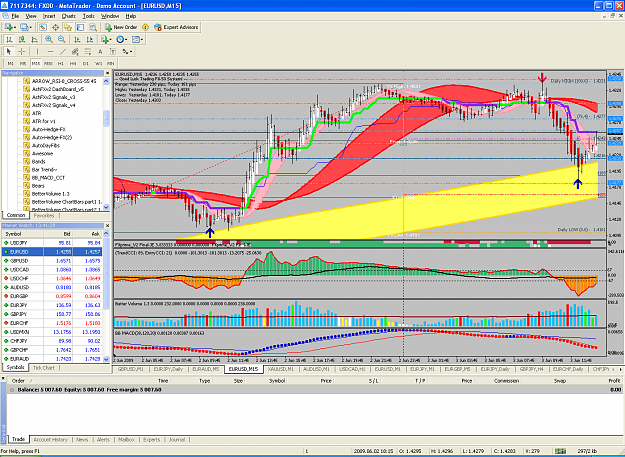
Task: Open a new chart via toolbar icon
Action: point(8,27)
